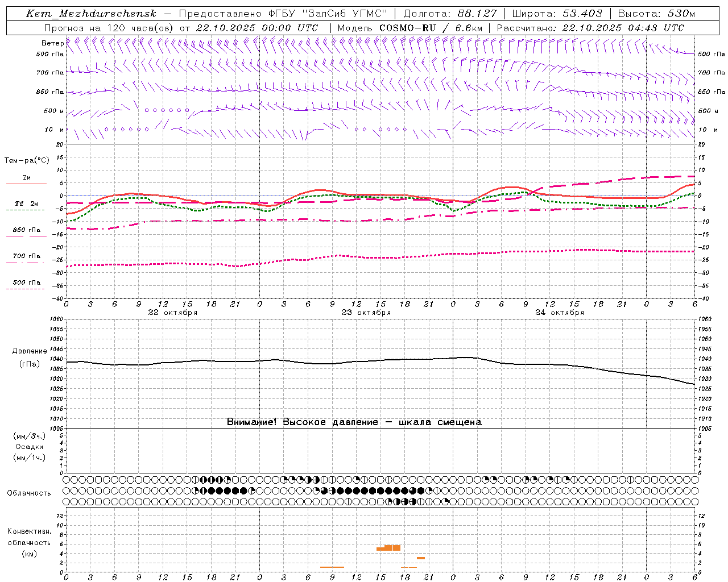Click the Облачность cloud cover label
Image resolution: width=728 pixels, height=582 pixels.
pos(29,493)
